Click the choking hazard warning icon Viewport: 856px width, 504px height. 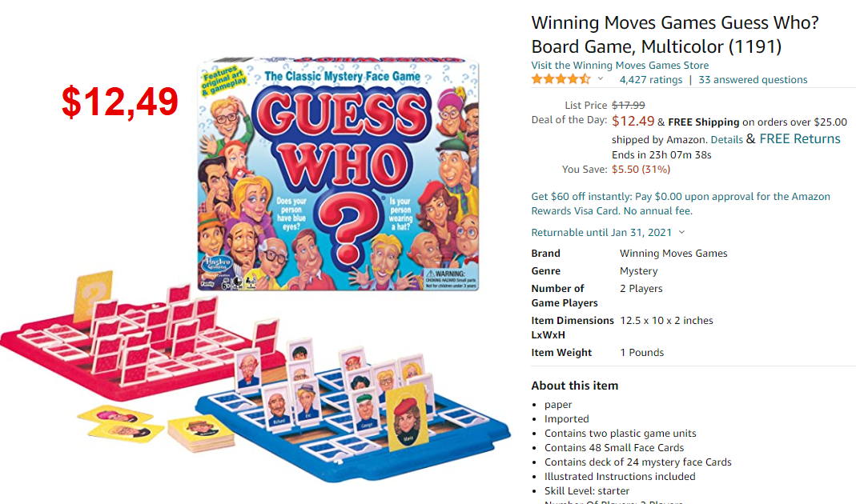(431, 274)
